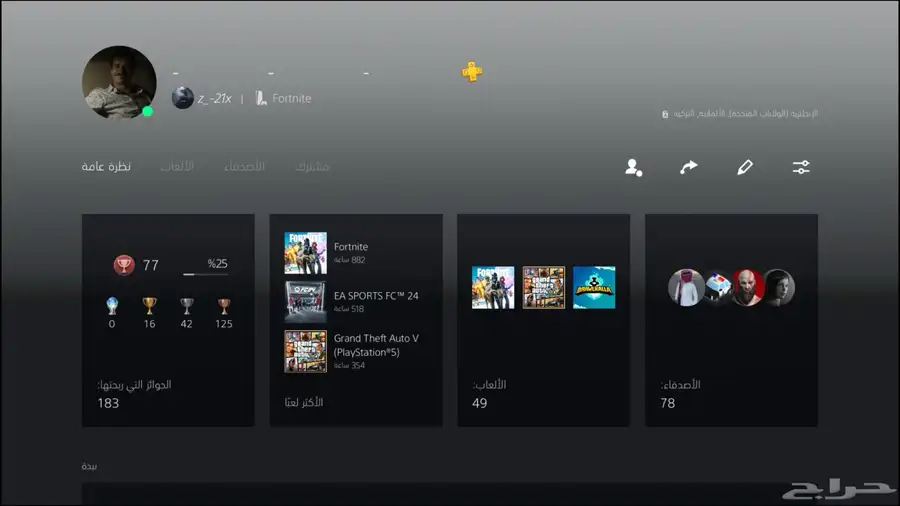Image resolution: width=900 pixels, height=506 pixels.
Task: Click the platinum trophy icon showing 0
Action: click(x=112, y=306)
